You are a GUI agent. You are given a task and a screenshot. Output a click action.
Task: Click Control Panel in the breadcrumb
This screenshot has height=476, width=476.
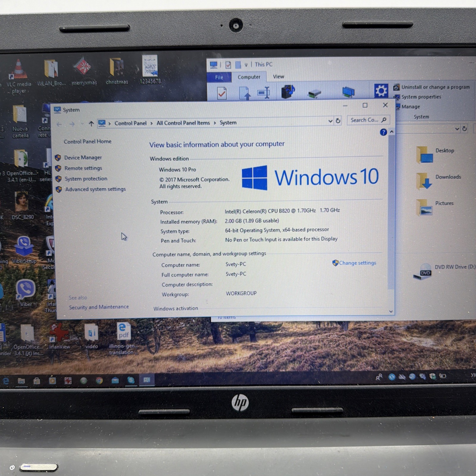131,123
